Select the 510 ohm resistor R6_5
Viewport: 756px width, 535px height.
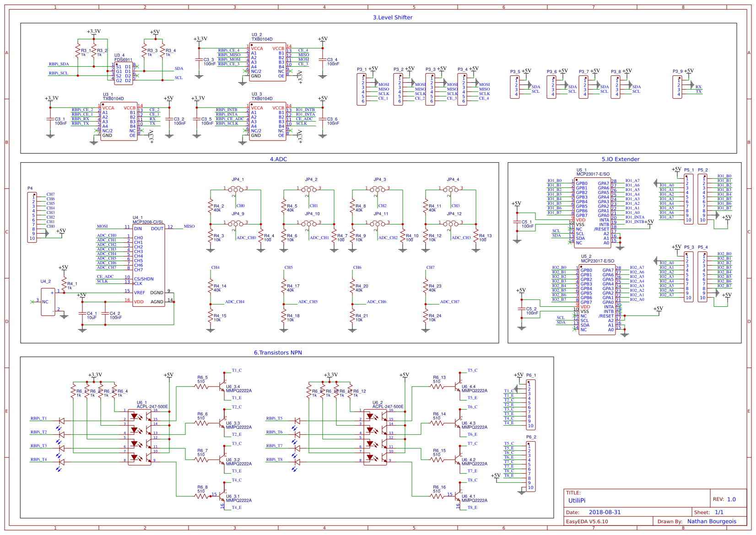coord(200,385)
